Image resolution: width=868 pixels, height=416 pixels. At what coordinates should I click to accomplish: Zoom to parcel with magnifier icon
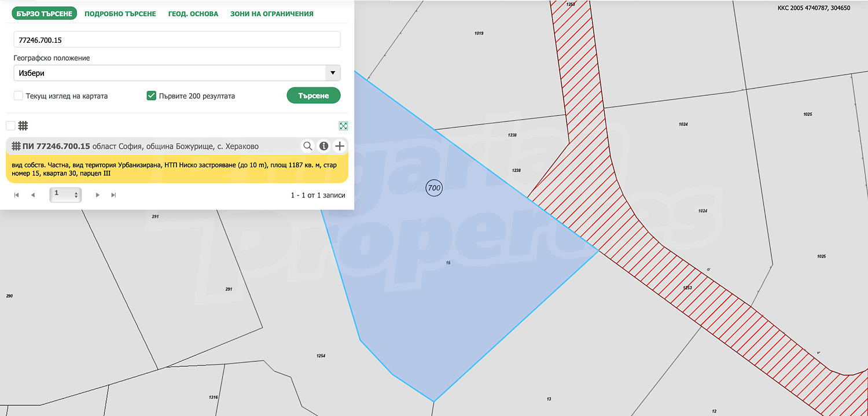click(308, 146)
